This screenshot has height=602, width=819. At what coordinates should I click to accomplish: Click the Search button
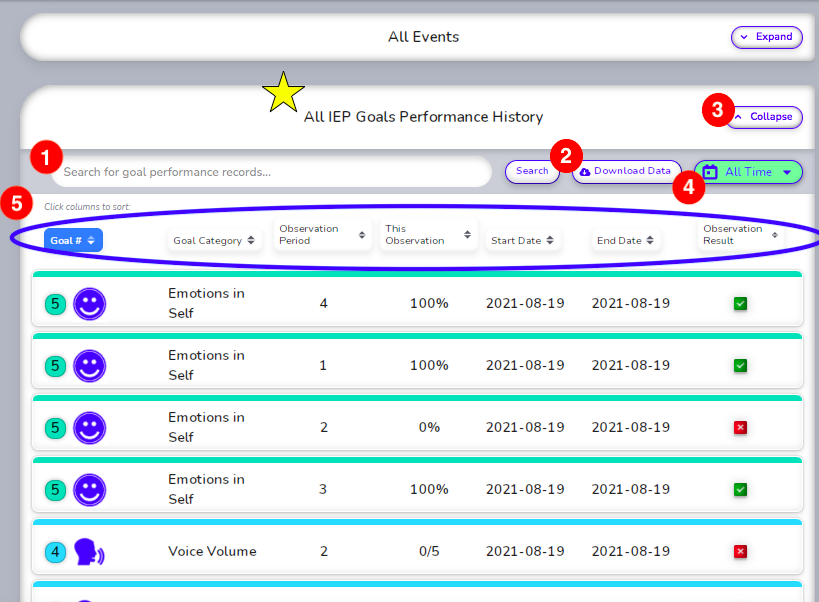[532, 171]
